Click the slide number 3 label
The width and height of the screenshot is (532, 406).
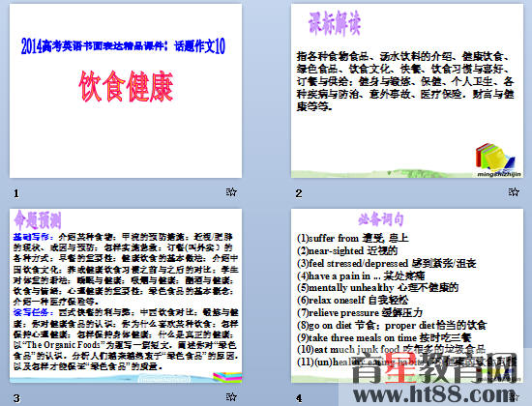coord(16,398)
